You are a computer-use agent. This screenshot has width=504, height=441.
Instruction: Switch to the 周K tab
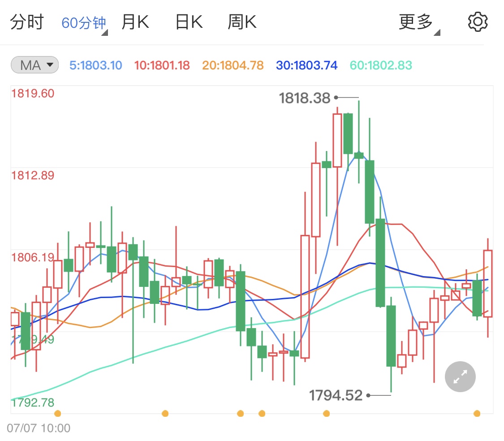tap(242, 22)
